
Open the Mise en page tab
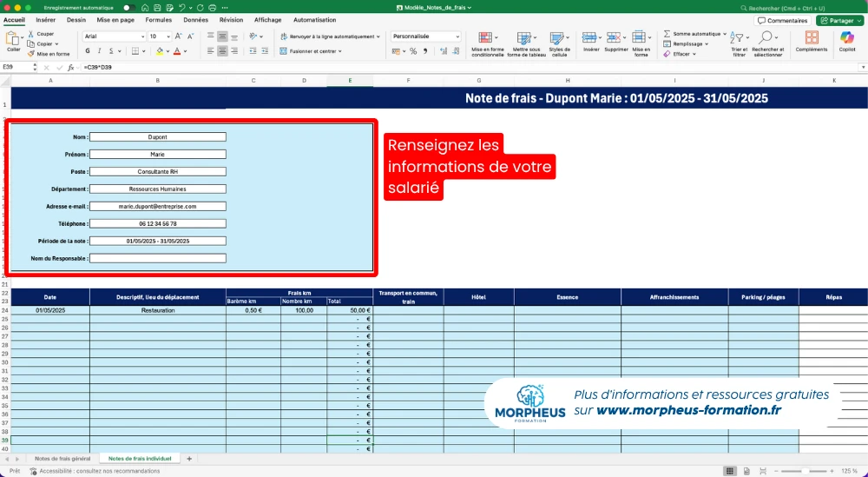coord(115,20)
